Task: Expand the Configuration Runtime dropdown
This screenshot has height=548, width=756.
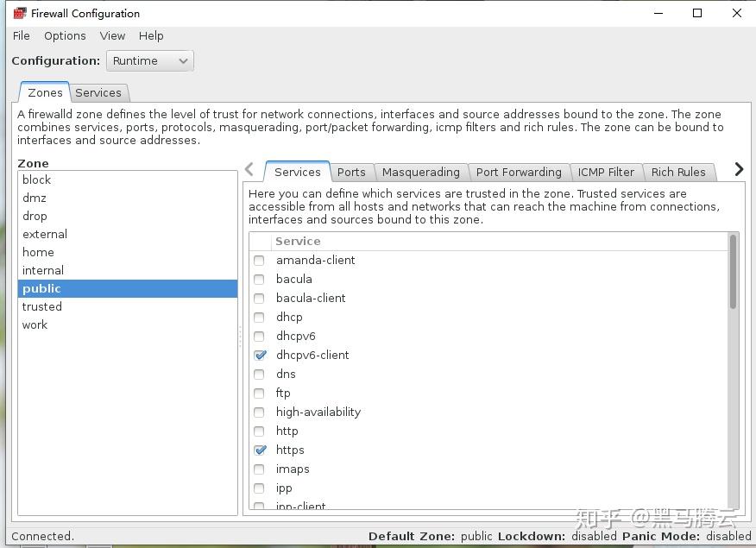Action: coord(150,61)
